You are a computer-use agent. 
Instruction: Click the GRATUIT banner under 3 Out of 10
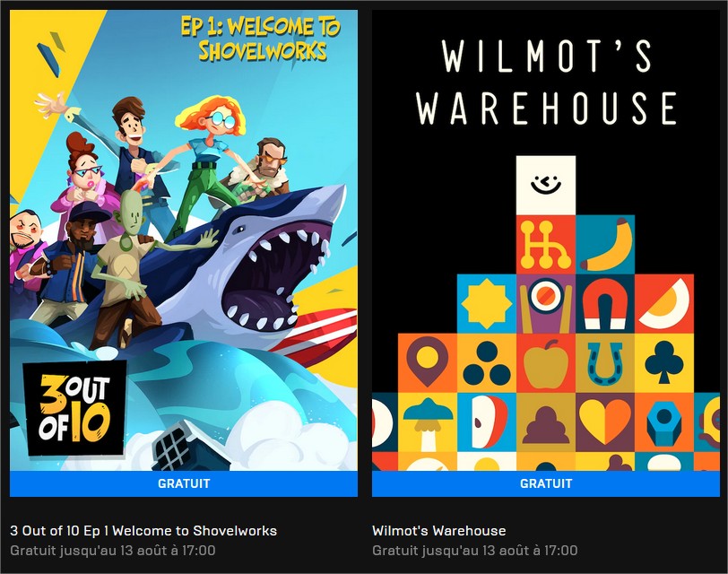184,483
